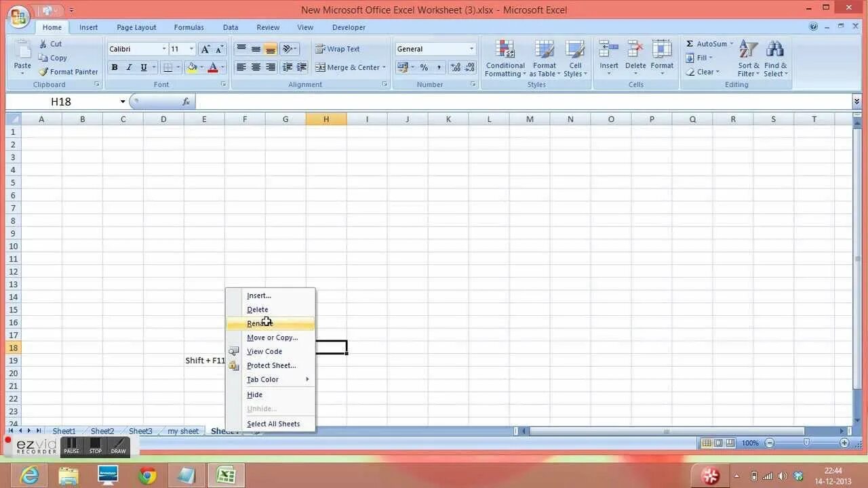Open Google Chrome from taskbar
Viewport: 868px width, 488px height.
point(147,476)
